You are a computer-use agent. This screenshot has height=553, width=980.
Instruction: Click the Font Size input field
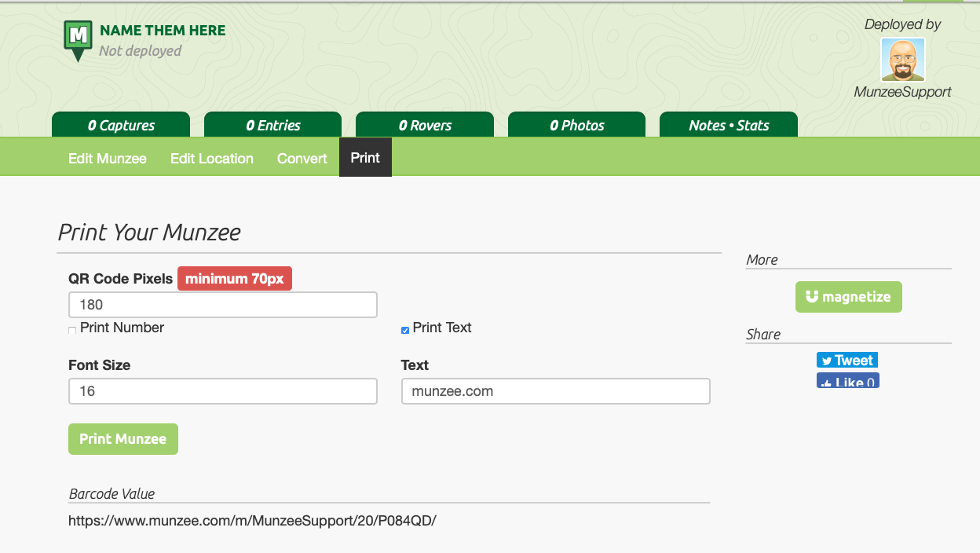click(223, 391)
